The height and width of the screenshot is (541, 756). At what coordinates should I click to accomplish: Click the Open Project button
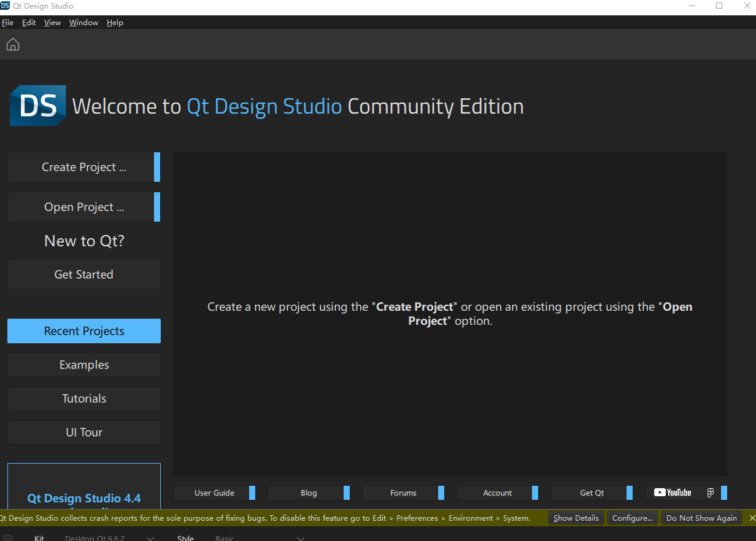(84, 207)
